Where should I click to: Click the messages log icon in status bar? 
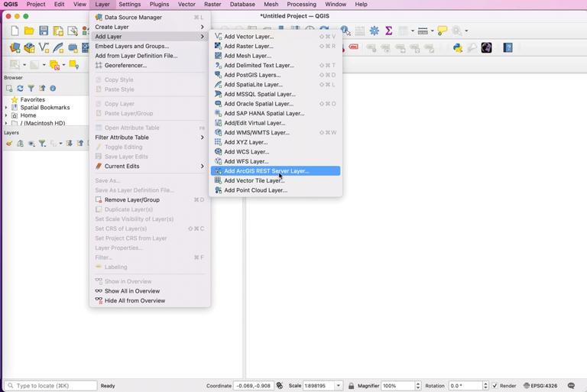(571, 386)
